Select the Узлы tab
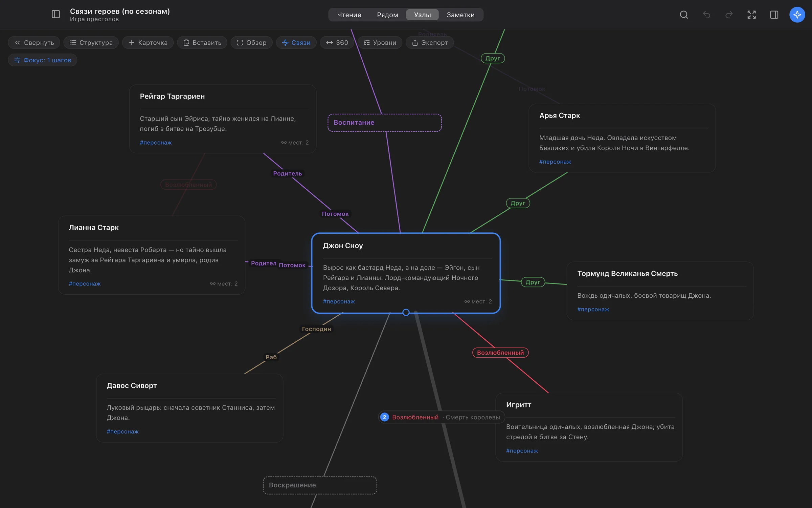 click(x=422, y=15)
